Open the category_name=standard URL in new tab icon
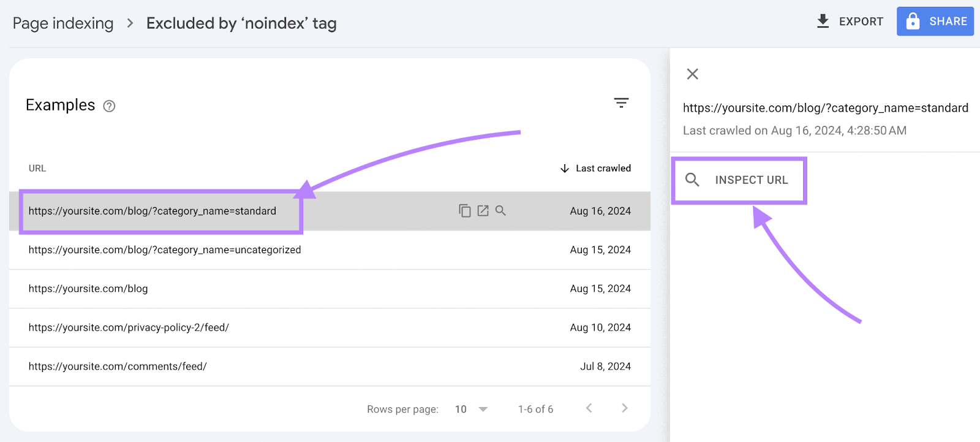This screenshot has height=442, width=980. point(483,211)
